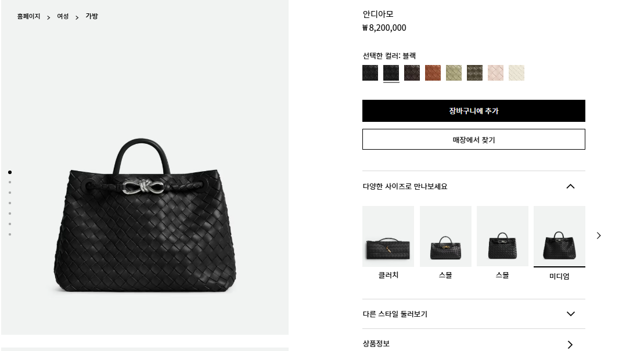Select the first image indicator dot
644x351 pixels.
pyautogui.click(x=10, y=172)
